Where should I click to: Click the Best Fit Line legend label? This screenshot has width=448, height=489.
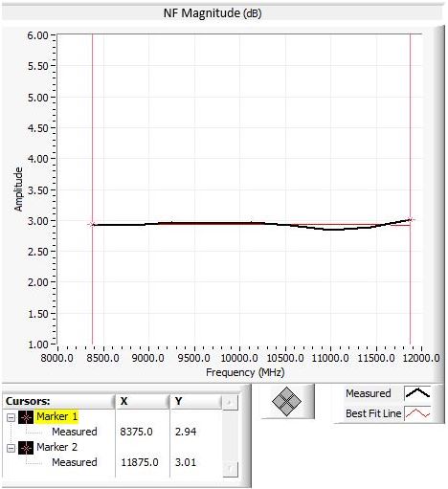coord(373,413)
